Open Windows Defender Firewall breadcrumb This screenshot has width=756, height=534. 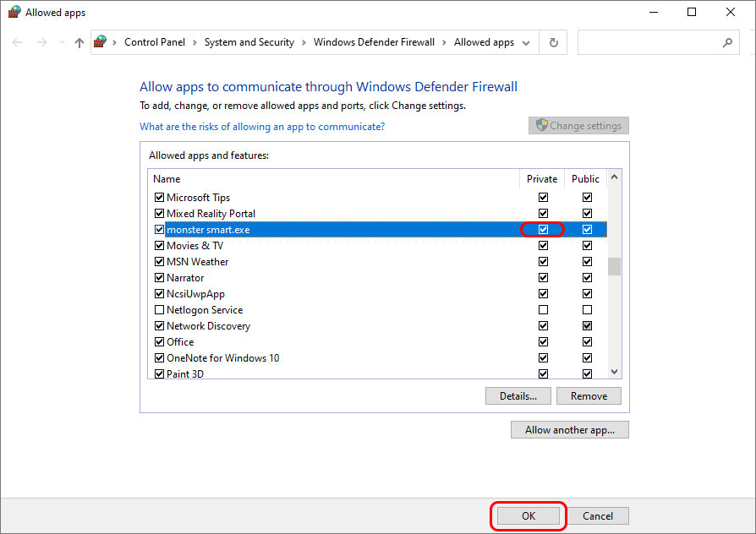[374, 42]
